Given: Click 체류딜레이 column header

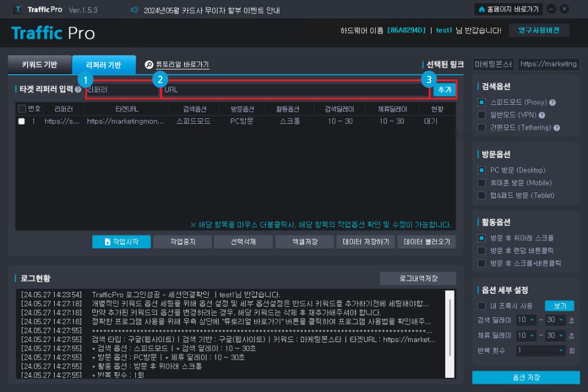Looking at the screenshot, I should [392, 109].
